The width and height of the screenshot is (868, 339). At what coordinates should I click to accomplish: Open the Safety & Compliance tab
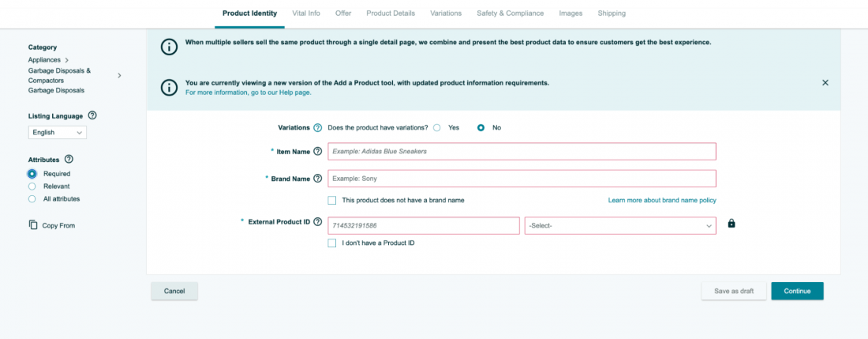[x=511, y=13]
